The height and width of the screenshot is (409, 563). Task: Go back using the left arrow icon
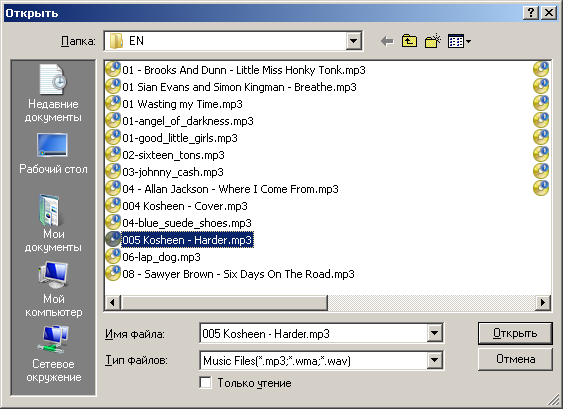[x=387, y=41]
